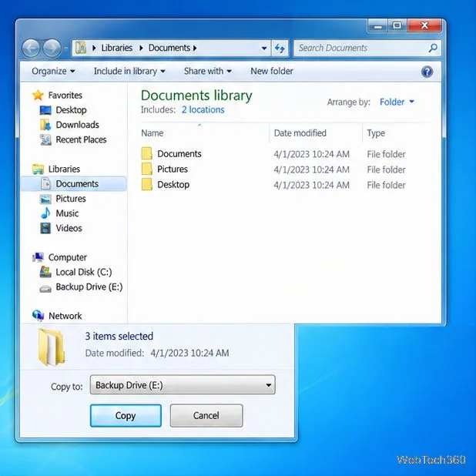Select Music label under Libraries

67,213
